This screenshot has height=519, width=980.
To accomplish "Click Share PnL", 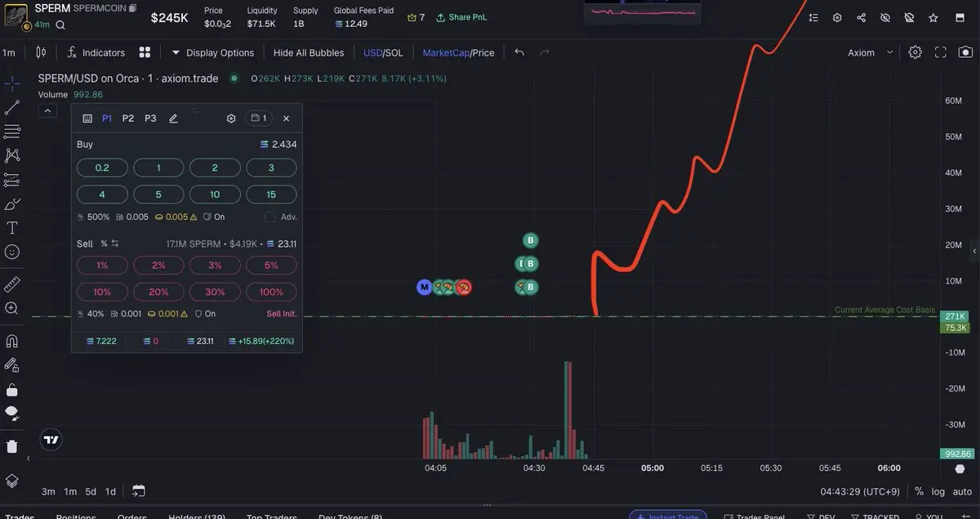I will tap(462, 17).
